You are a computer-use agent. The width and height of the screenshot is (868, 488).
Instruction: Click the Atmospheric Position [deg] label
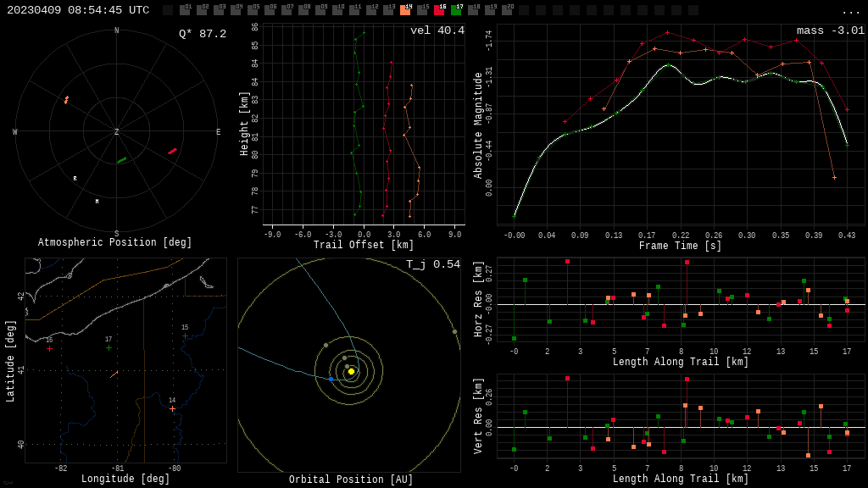[x=114, y=242]
